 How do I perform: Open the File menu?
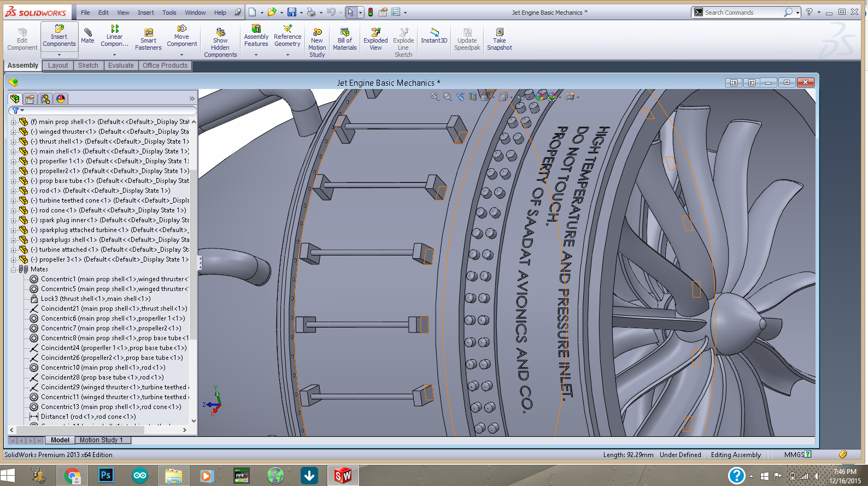pos(85,13)
